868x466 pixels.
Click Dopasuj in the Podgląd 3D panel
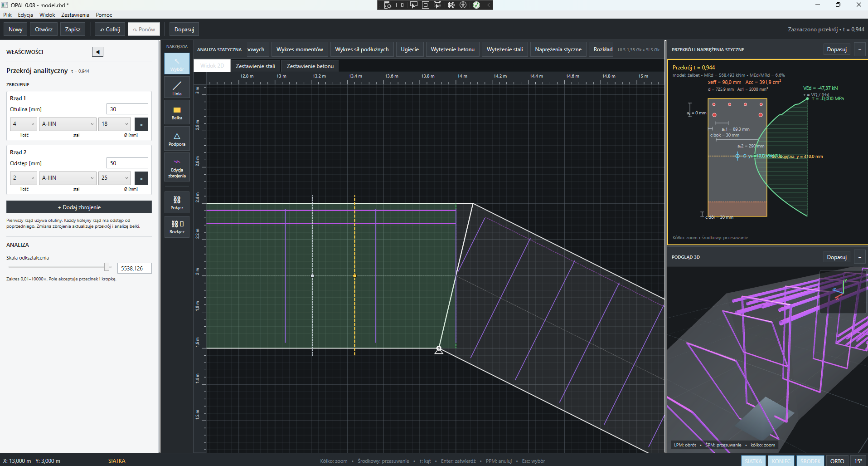837,257
